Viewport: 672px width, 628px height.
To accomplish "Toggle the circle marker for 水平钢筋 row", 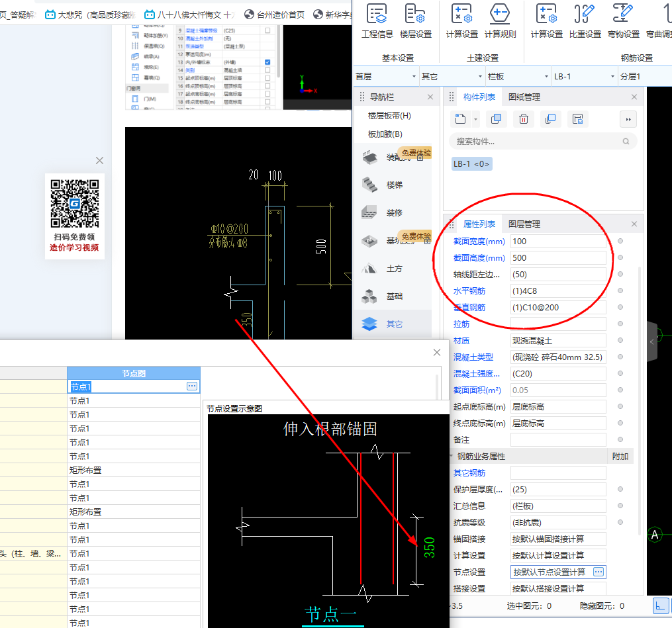I will (x=620, y=291).
